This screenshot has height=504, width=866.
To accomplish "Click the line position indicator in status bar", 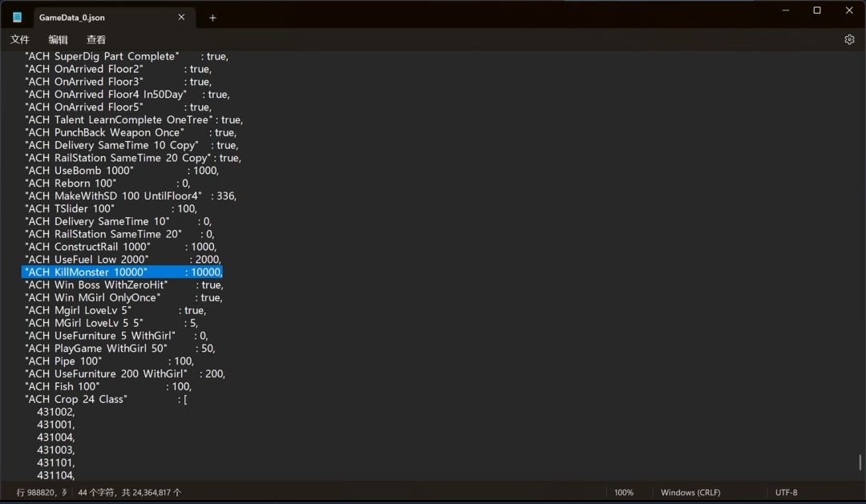I will tap(40, 492).
